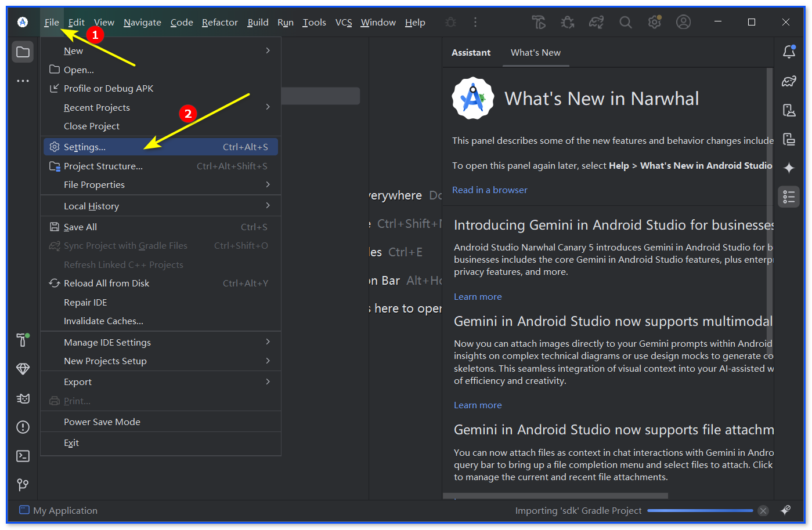Click the greyed Debug bug icon in toolbar
Image resolution: width=812 pixels, height=530 pixels.
[450, 22]
